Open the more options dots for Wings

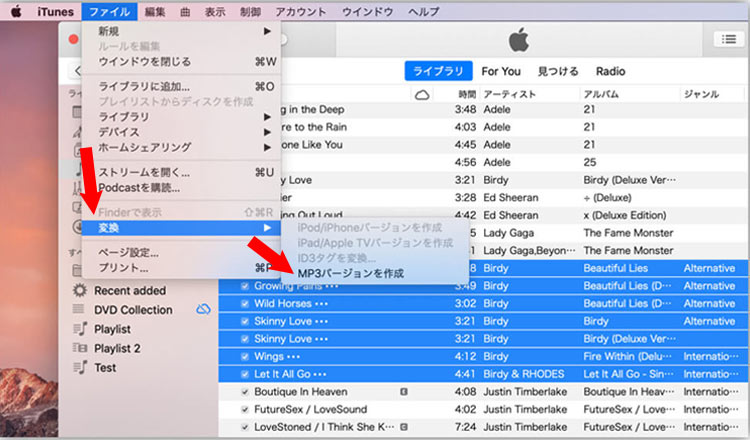[293, 357]
